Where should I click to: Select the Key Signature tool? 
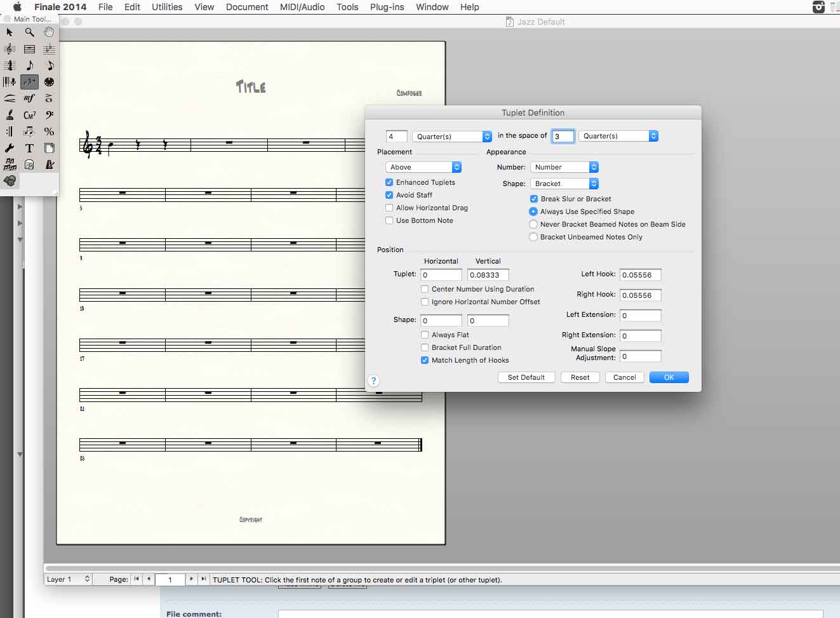pos(49,49)
